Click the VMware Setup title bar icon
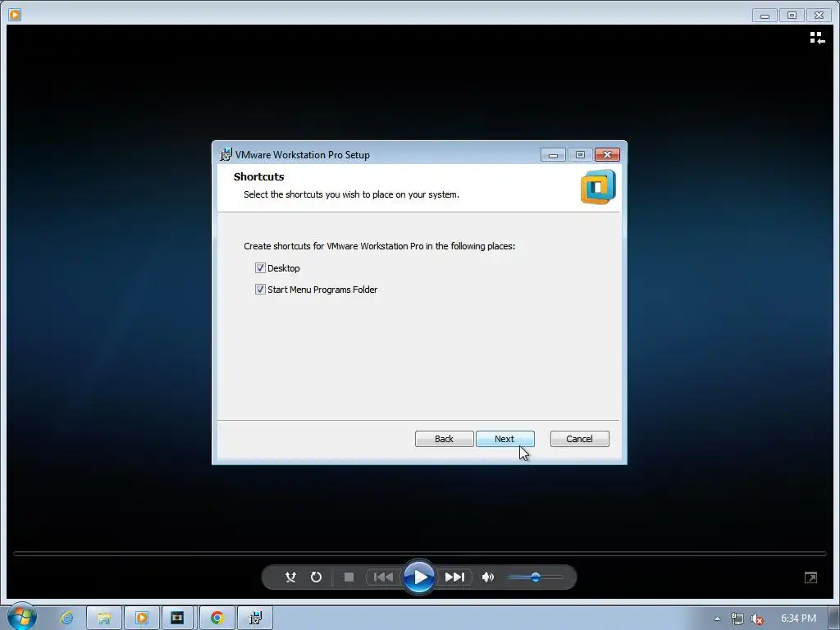This screenshot has height=630, width=840. [226, 154]
